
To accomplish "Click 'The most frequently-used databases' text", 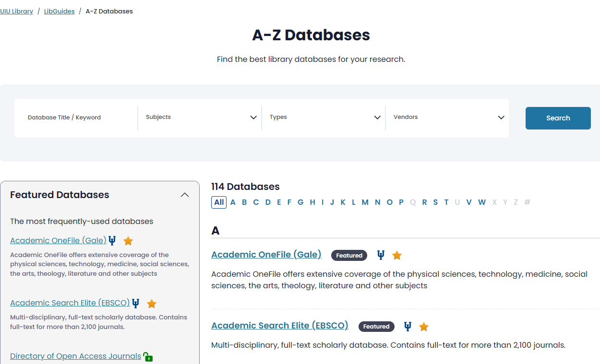I will pyautogui.click(x=82, y=222).
